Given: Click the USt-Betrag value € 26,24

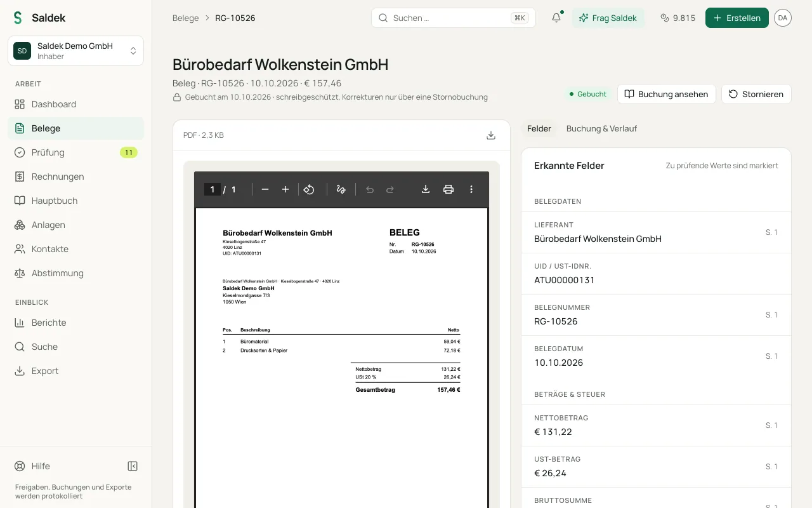Looking at the screenshot, I should point(550,473).
